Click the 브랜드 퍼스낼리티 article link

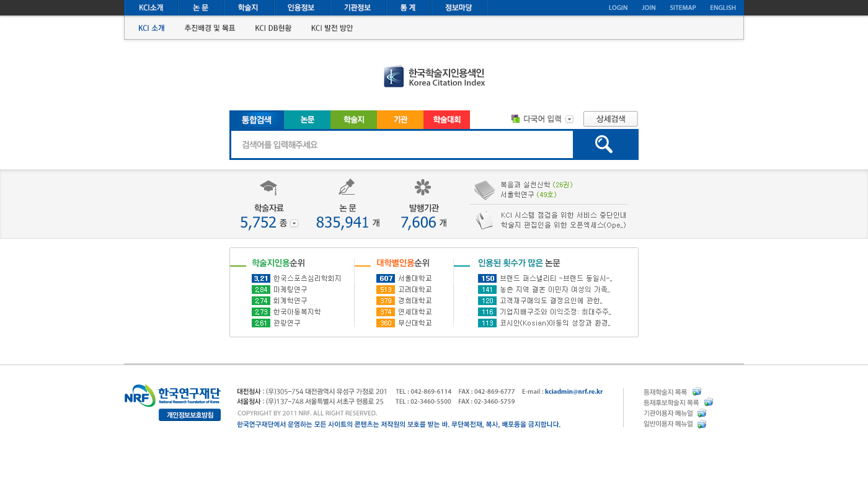(x=556, y=278)
